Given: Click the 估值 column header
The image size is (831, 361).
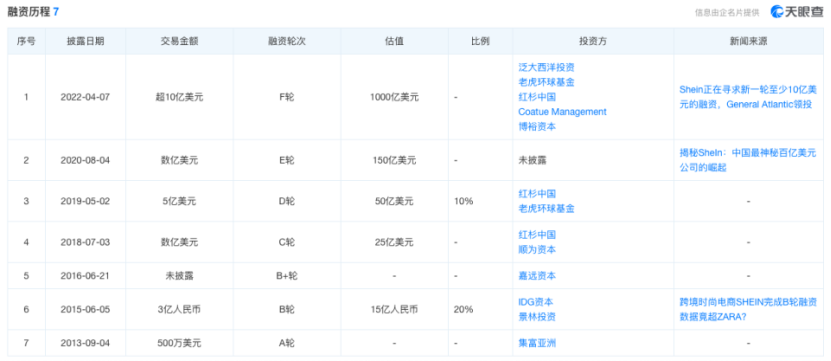Looking at the screenshot, I should click(394, 41).
